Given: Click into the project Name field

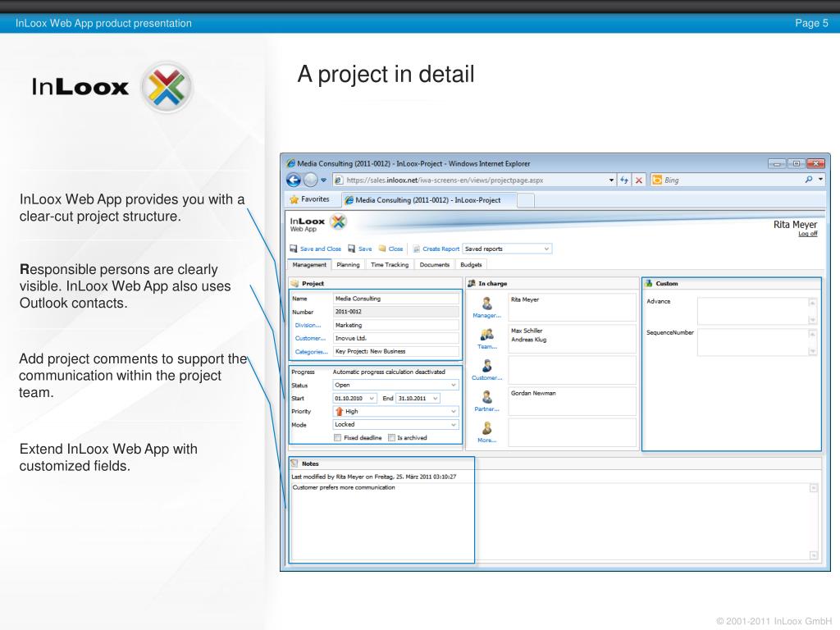Looking at the screenshot, I should click(x=396, y=299).
